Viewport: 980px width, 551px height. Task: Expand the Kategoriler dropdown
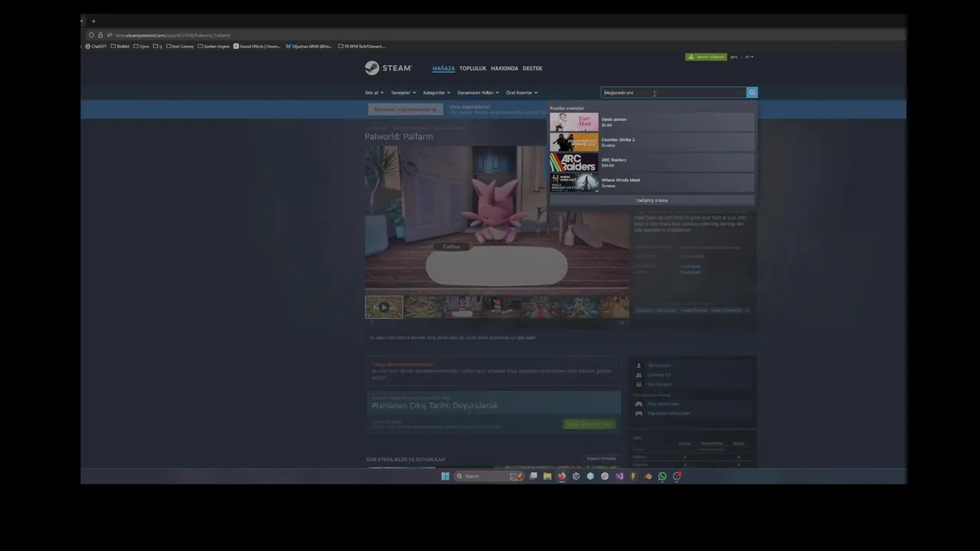pyautogui.click(x=436, y=93)
